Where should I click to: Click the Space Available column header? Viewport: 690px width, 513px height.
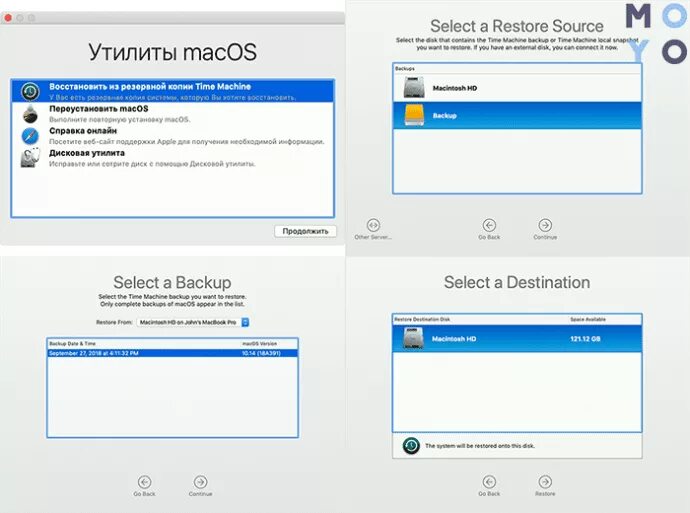coord(588,319)
